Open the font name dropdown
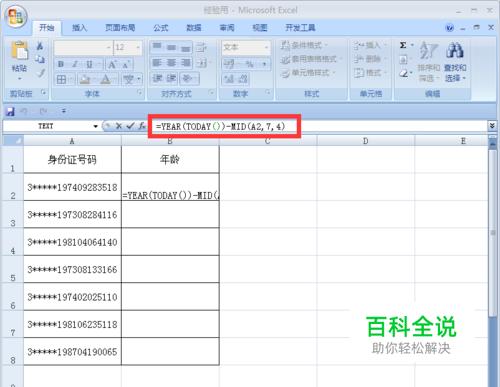500x387 pixels. pyautogui.click(x=109, y=48)
